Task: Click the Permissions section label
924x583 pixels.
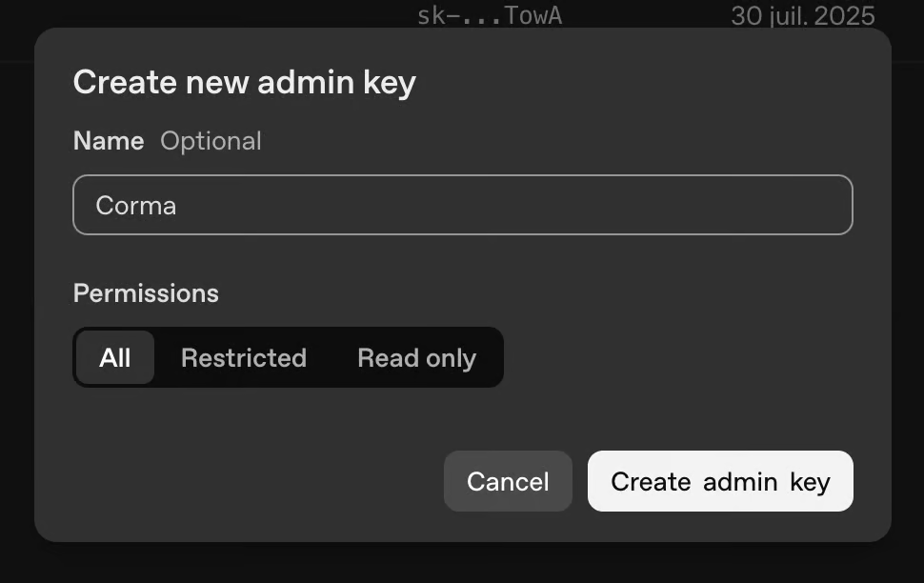Action: [146, 293]
